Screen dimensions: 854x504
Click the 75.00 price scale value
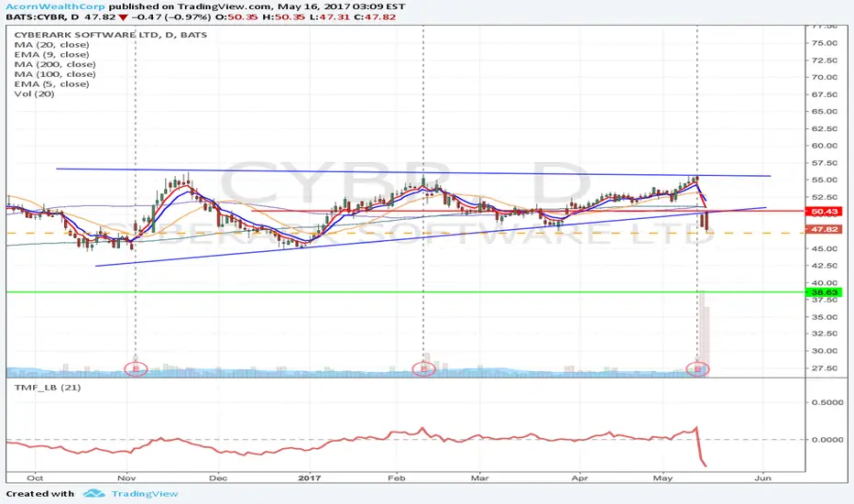point(824,43)
